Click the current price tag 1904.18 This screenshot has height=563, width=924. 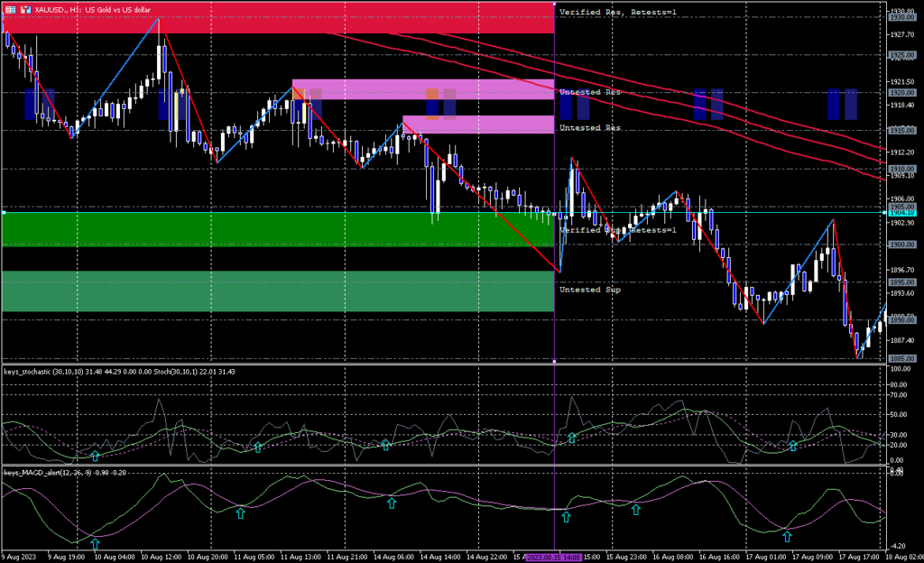pyautogui.click(x=902, y=213)
